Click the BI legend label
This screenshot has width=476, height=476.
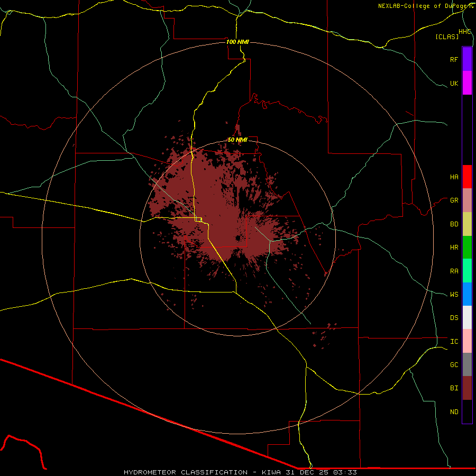[x=454, y=388]
